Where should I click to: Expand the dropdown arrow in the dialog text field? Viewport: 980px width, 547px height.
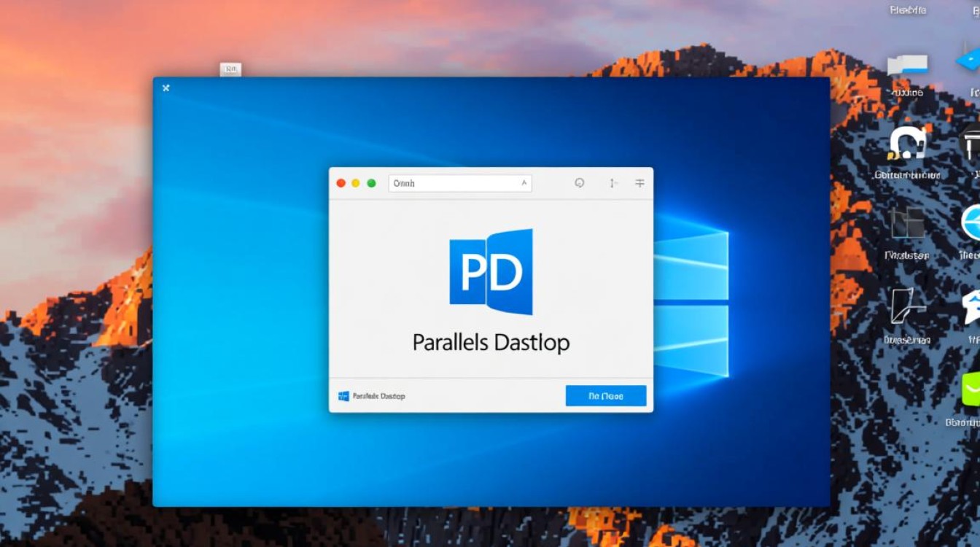point(524,184)
